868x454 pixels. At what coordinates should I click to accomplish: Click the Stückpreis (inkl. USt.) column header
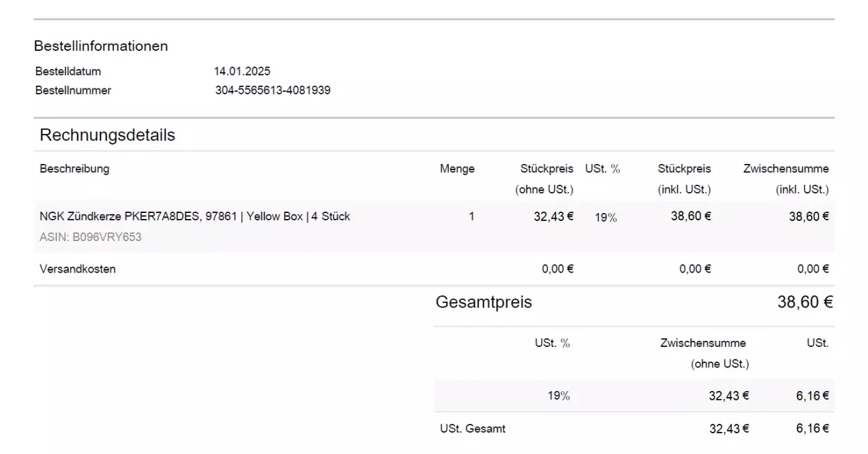(684, 179)
